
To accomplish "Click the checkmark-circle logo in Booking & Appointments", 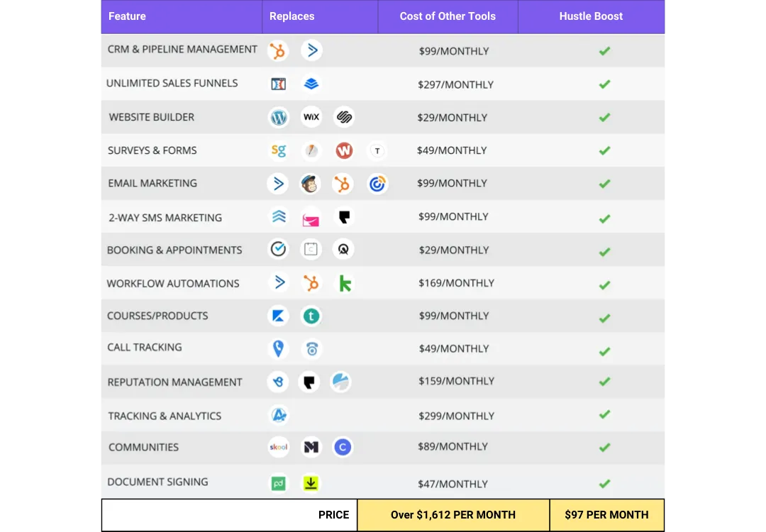I will [278, 249].
